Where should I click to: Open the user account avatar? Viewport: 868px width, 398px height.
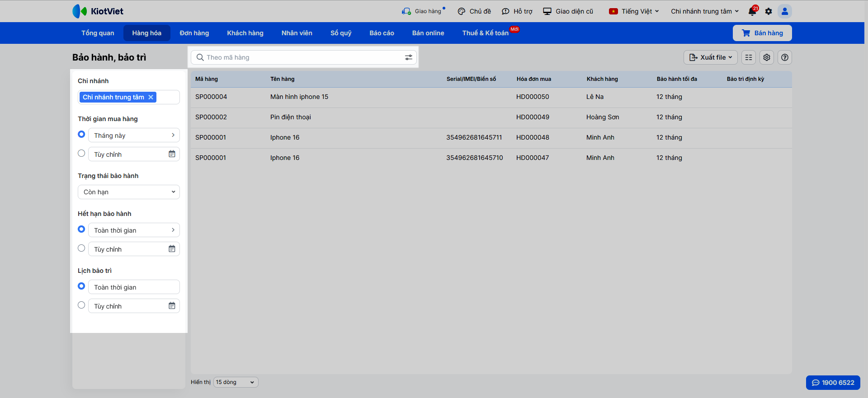point(785,11)
